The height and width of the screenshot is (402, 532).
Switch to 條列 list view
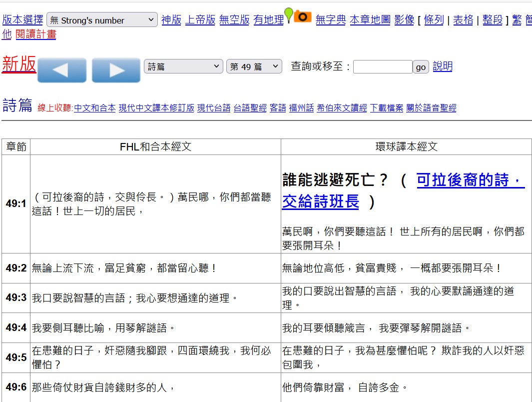tap(434, 20)
